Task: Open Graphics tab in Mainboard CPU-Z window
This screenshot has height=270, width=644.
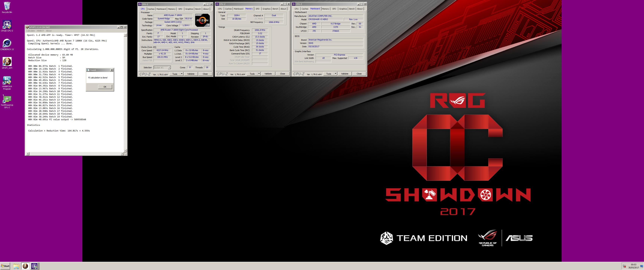Action: click(x=343, y=9)
